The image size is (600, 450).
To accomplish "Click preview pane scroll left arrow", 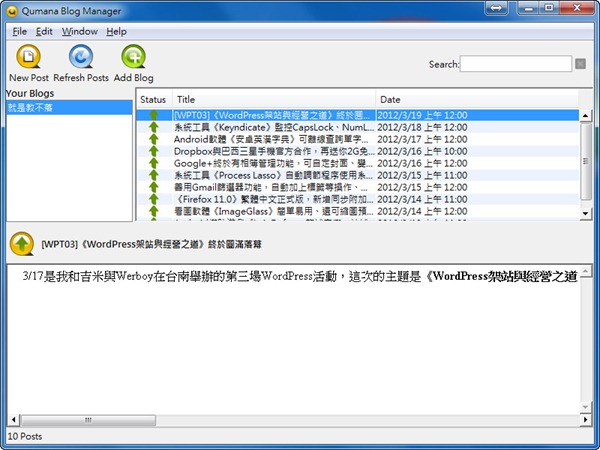I will 13,420.
